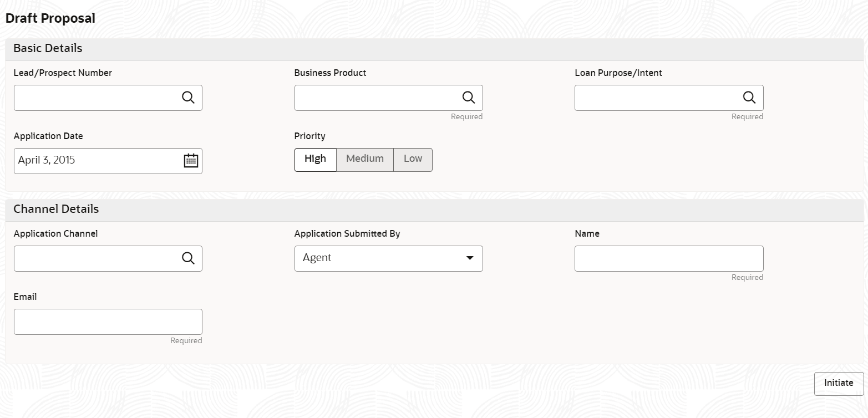Set priority to Medium
This screenshot has height=418, width=868.
click(365, 160)
